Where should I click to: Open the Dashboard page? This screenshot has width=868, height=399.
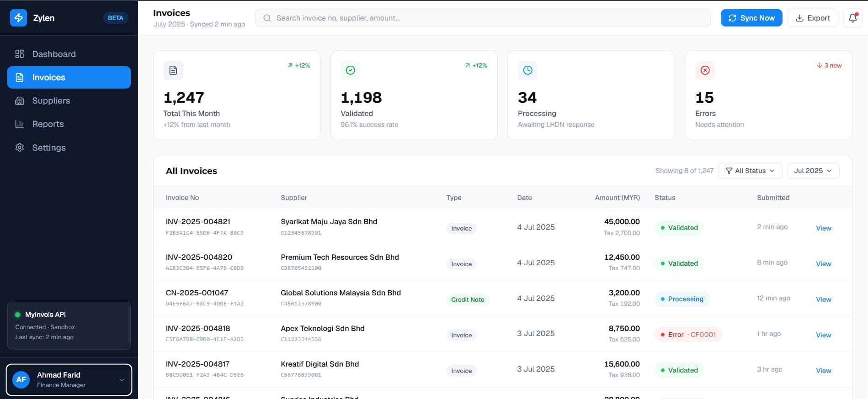coord(69,54)
